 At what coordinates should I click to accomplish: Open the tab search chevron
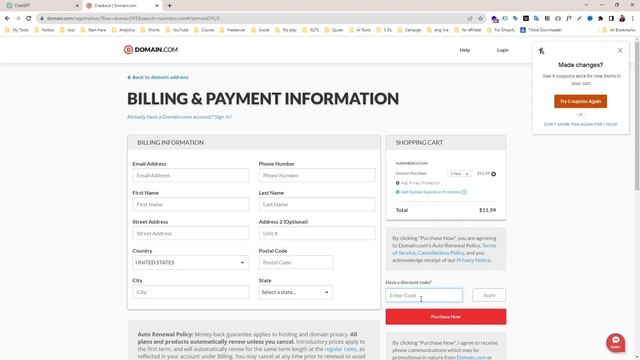coord(586,5)
